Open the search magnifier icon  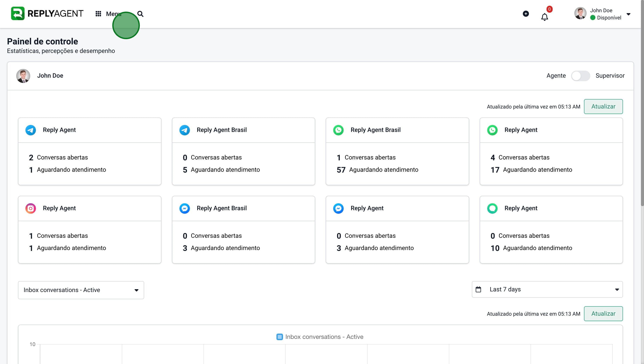[140, 14]
